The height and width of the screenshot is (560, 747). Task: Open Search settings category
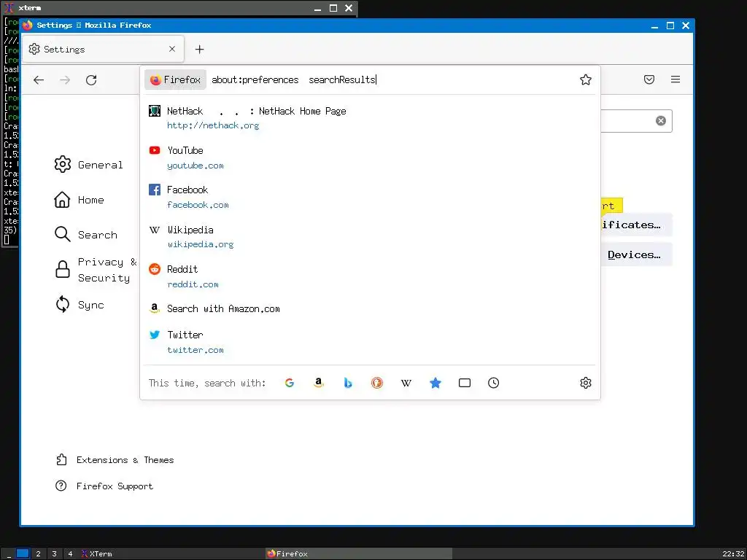pyautogui.click(x=86, y=234)
